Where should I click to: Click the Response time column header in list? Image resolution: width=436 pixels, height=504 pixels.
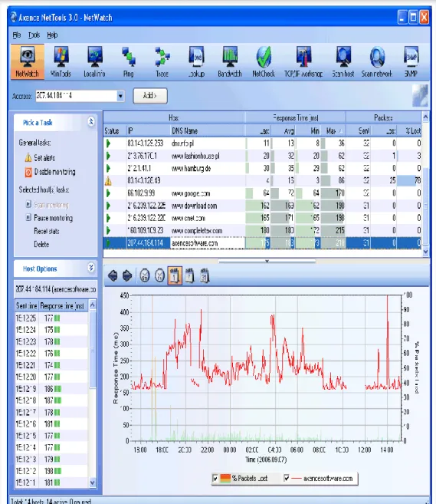click(63, 305)
